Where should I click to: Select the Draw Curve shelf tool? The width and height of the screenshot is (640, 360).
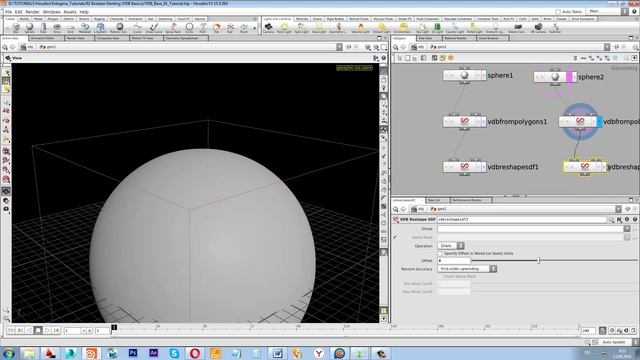(154, 28)
